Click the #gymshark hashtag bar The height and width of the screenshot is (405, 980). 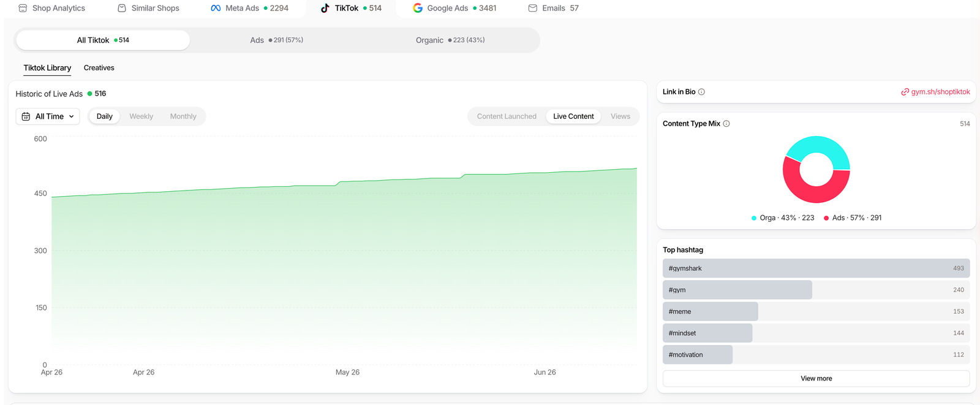[816, 268]
